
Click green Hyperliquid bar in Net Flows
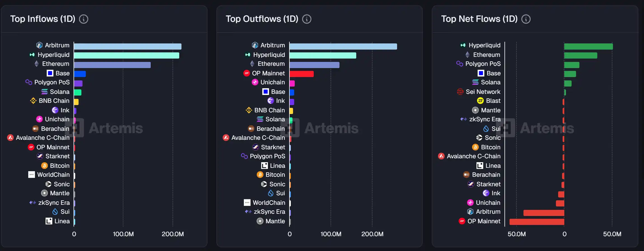[588, 47]
